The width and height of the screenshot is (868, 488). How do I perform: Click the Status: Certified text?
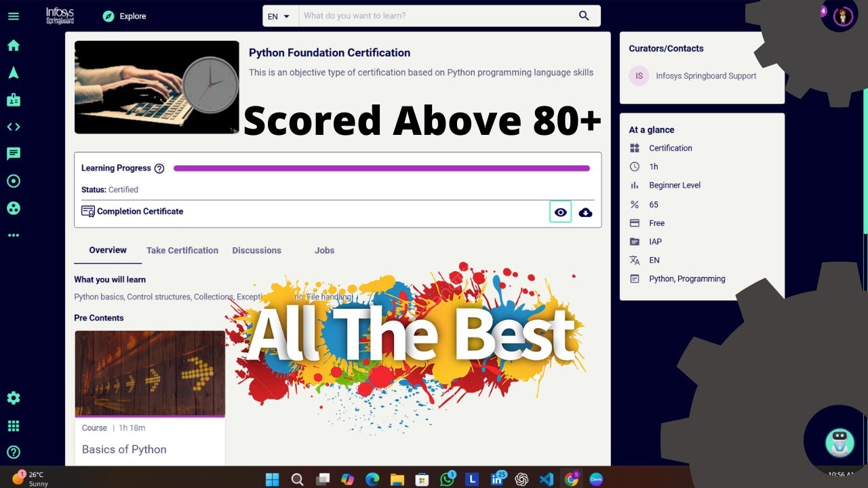110,190
